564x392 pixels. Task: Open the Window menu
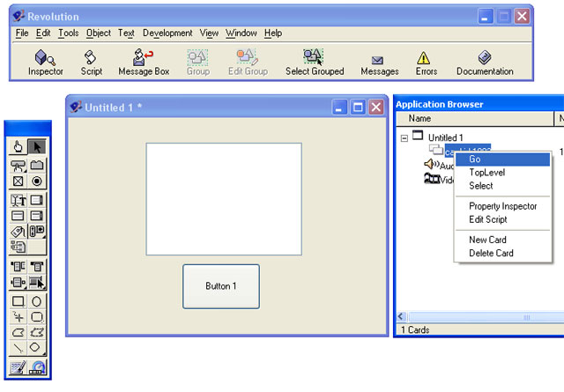point(241,33)
